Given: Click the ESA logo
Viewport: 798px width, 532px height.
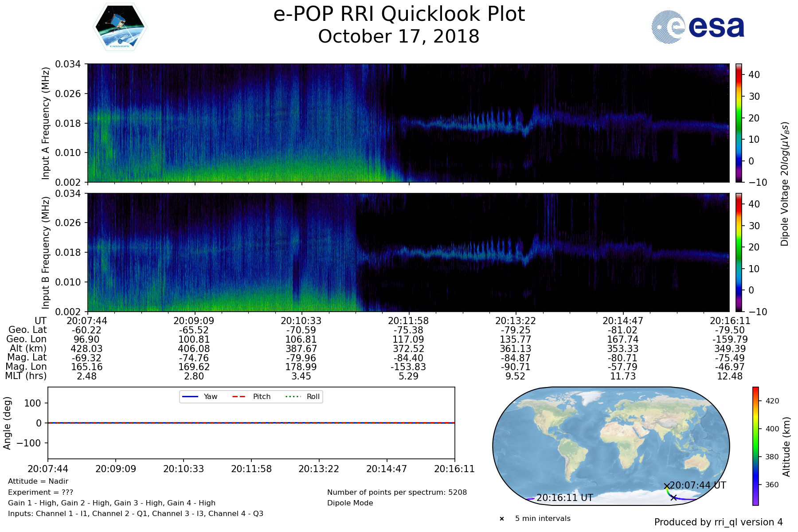Looking at the screenshot, I should click(698, 27).
